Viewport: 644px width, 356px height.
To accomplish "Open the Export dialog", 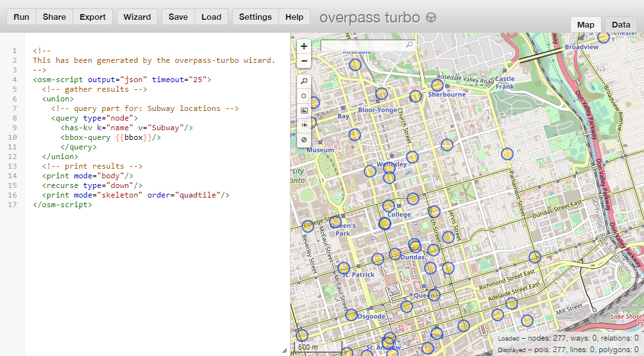I will click(92, 17).
